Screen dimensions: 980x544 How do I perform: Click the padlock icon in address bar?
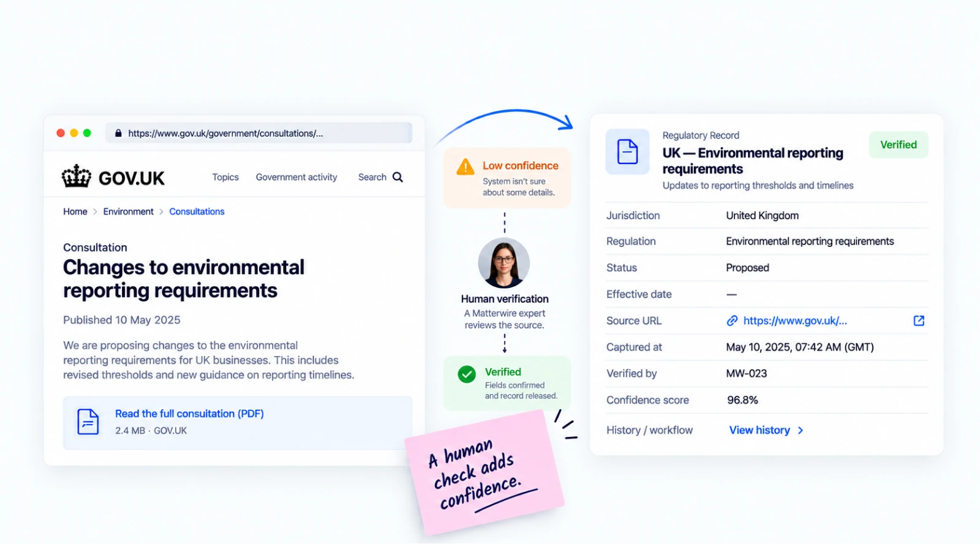point(118,133)
